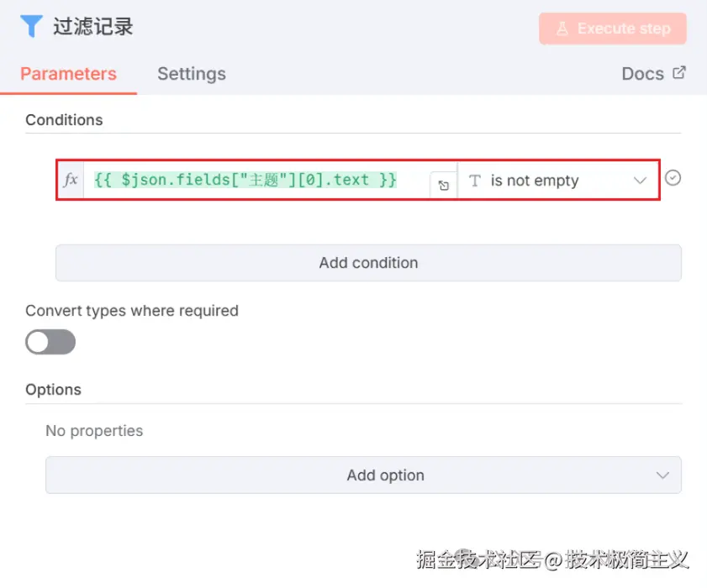Click the Conditions section label
707x588 pixels.
coord(64,120)
